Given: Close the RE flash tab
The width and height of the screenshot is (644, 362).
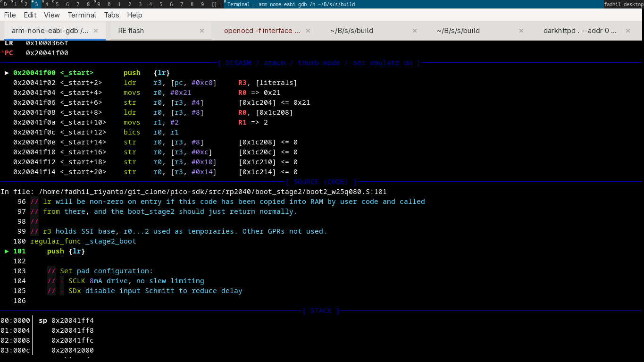Looking at the screenshot, I should [x=202, y=31].
